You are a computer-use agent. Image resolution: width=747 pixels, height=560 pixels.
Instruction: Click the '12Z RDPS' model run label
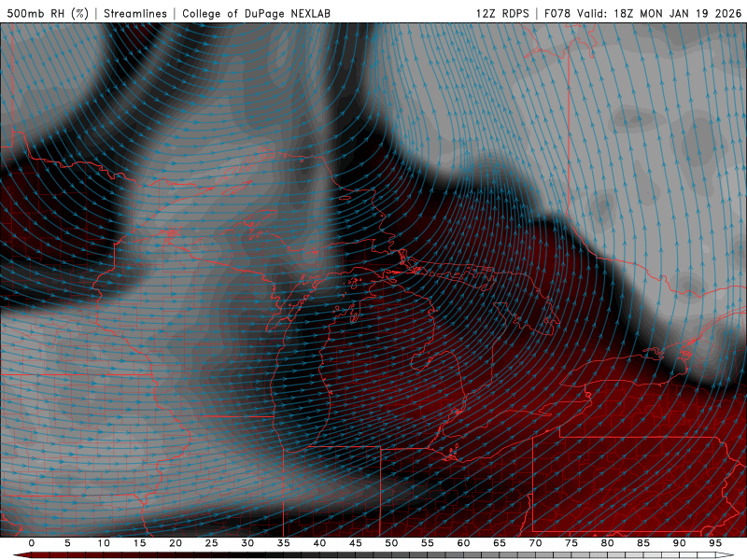pyautogui.click(x=502, y=13)
